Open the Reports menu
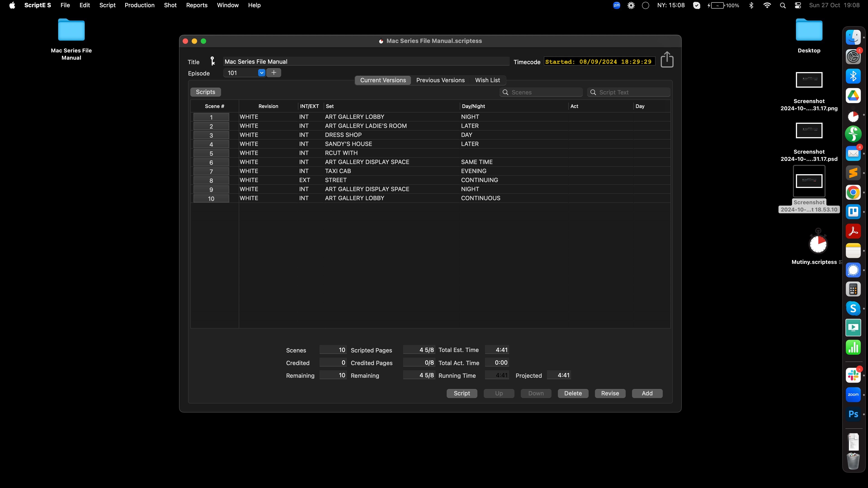This screenshot has width=868, height=488. point(197,5)
